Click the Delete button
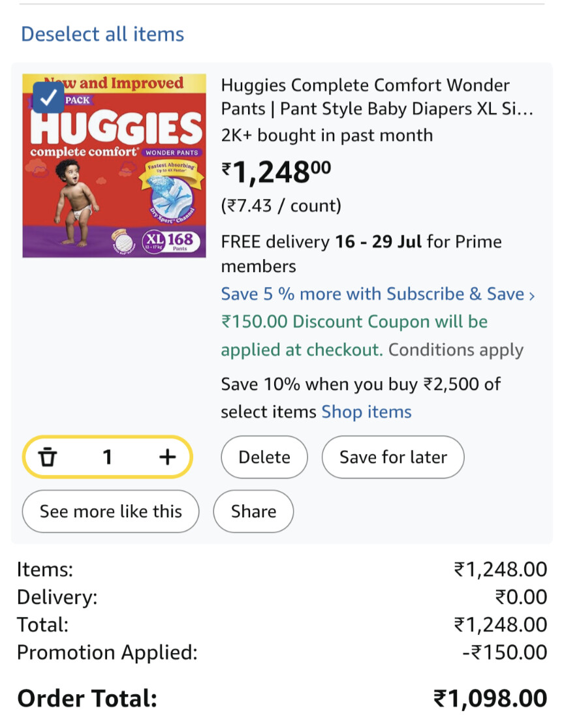This screenshot has height=728, width=564. click(x=264, y=457)
